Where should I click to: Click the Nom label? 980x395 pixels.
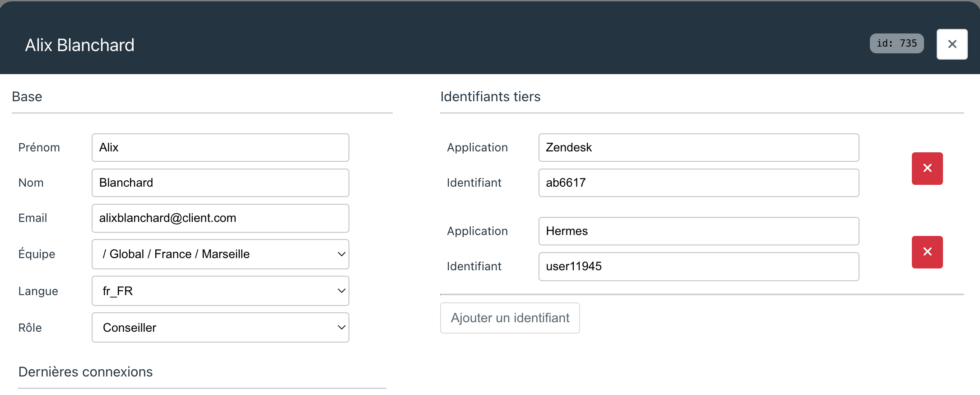click(31, 183)
